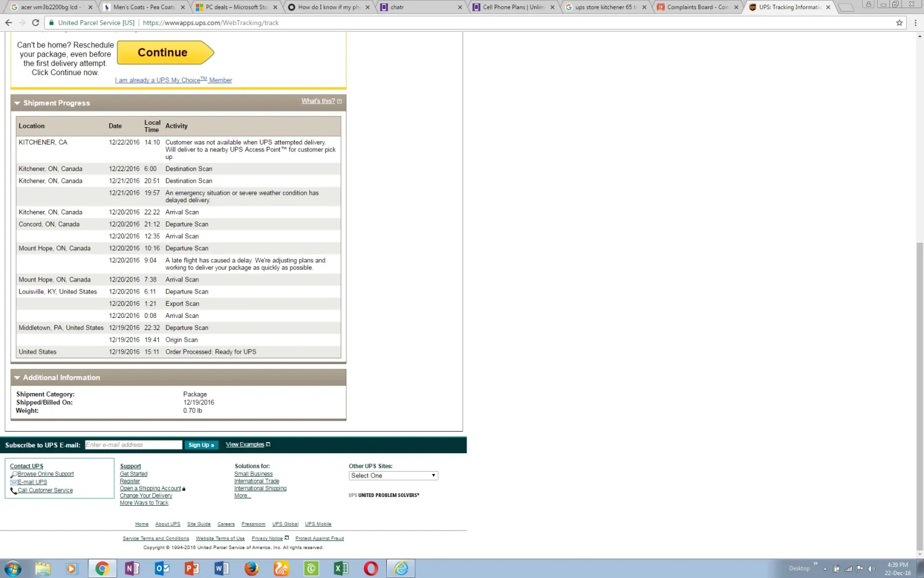Click the network signal tray icon
This screenshot has height=578, width=924.
(848, 569)
